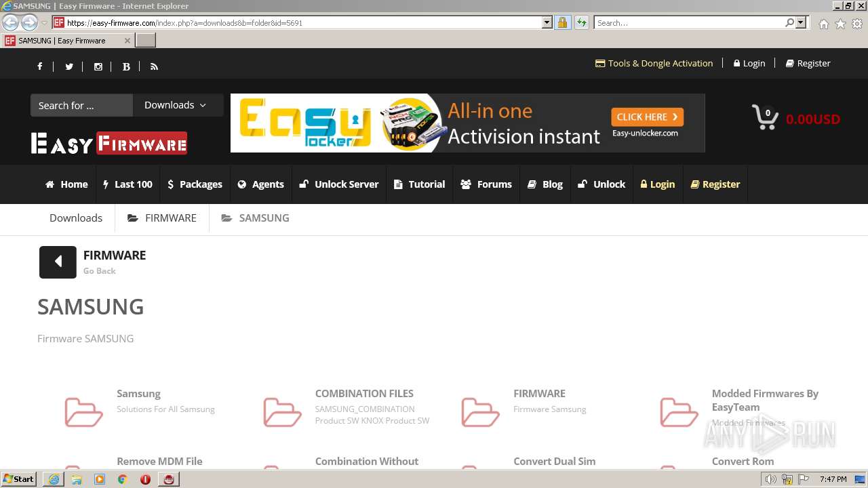The height and width of the screenshot is (488, 868).
Task: Open Internet Explorer from the taskbar
Action: 54,479
